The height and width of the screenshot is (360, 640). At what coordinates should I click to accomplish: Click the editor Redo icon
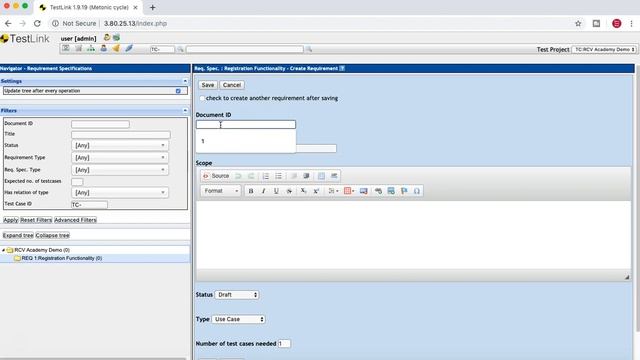coord(251,176)
